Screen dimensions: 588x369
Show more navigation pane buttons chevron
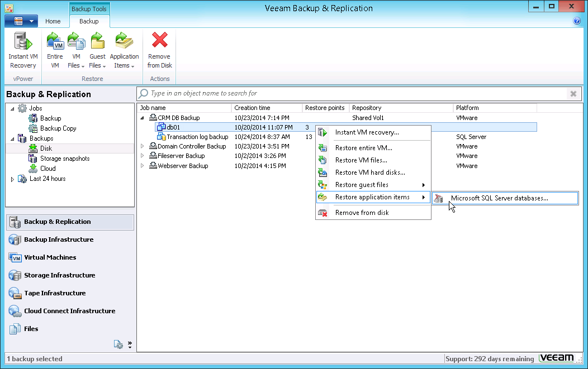click(x=130, y=344)
